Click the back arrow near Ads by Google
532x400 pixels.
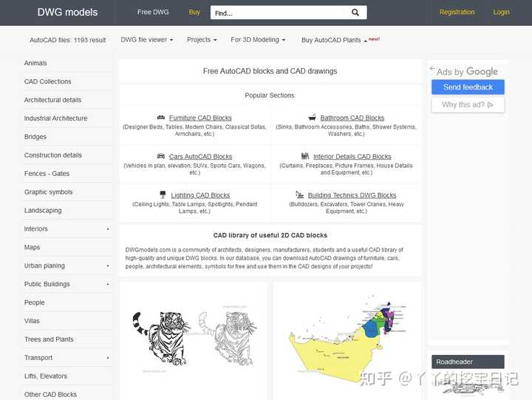pyautogui.click(x=432, y=68)
